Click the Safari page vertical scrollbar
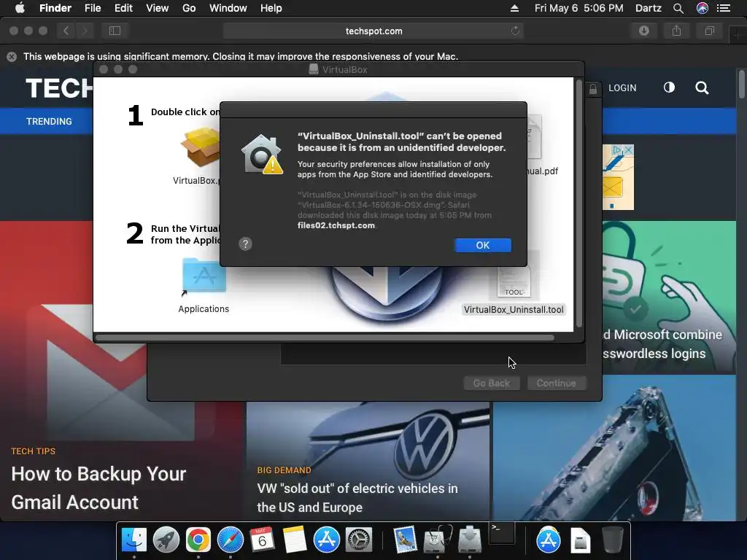This screenshot has height=560, width=747. [741, 84]
